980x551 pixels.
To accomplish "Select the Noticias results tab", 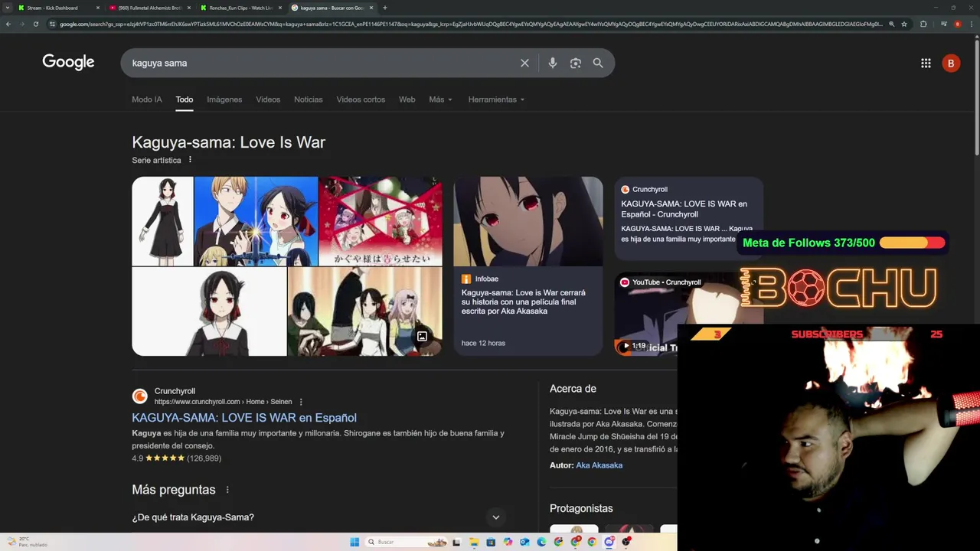I will tap(309, 99).
